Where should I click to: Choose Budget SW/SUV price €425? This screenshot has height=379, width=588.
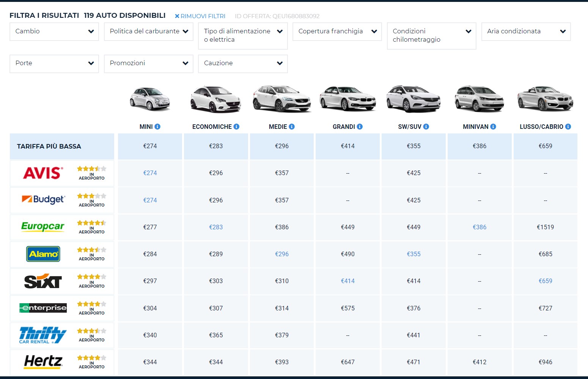413,200
